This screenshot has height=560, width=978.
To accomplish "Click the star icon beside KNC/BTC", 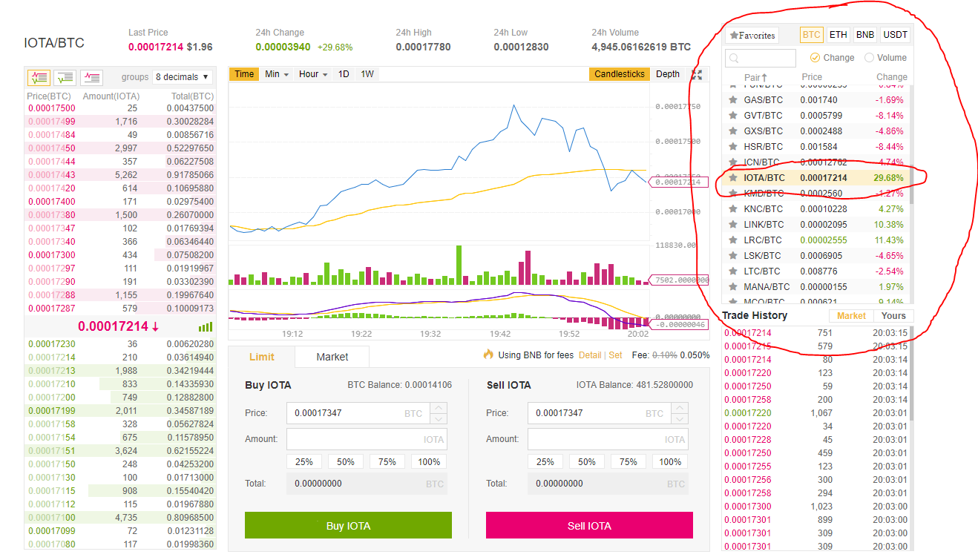I will click(x=733, y=209).
